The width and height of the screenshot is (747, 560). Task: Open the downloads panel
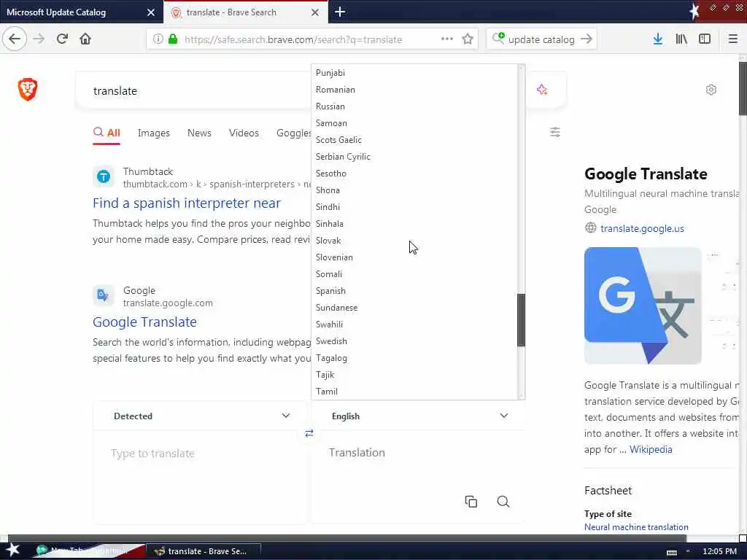pyautogui.click(x=658, y=39)
